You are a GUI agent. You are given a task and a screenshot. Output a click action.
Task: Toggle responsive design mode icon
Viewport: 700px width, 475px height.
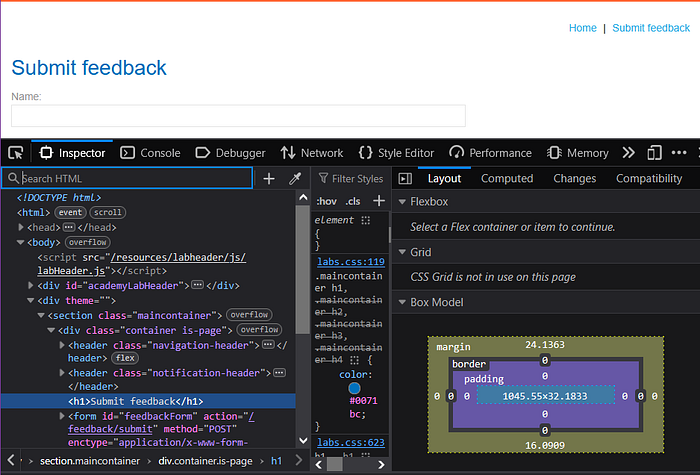point(654,153)
